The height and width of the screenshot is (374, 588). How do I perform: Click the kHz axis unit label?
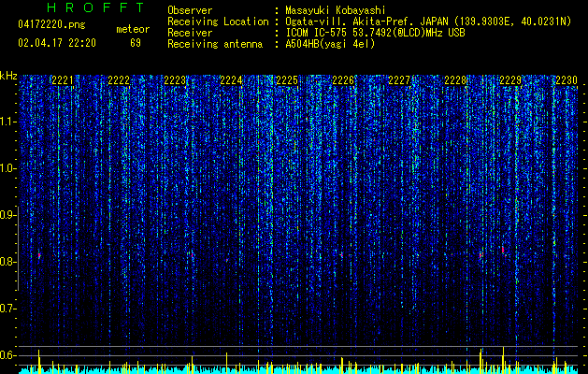click(x=8, y=76)
